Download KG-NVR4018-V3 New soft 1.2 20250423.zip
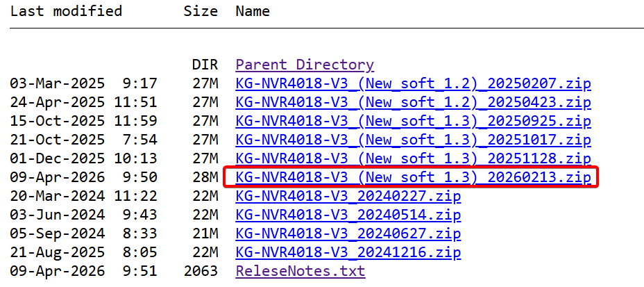The width and height of the screenshot is (644, 287). [x=413, y=102]
